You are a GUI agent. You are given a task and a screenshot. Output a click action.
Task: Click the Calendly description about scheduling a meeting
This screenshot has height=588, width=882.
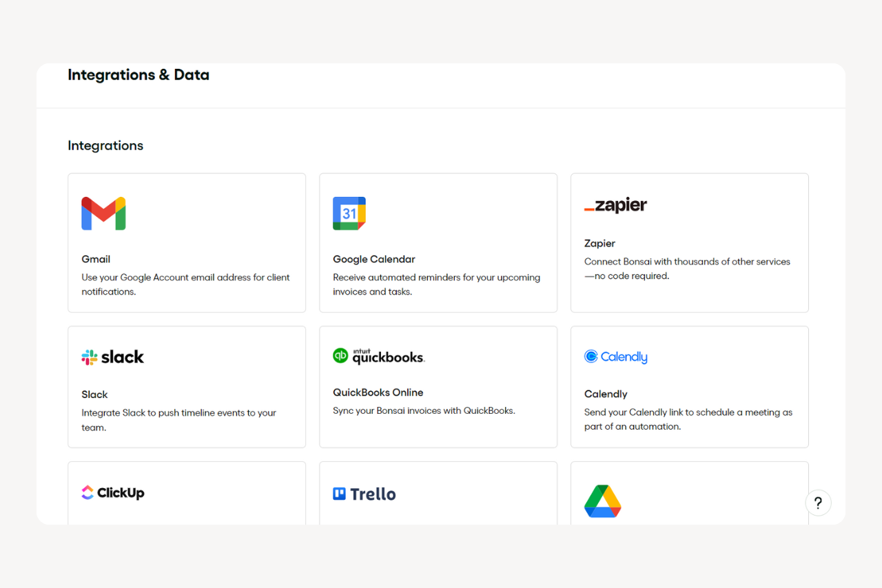688,419
